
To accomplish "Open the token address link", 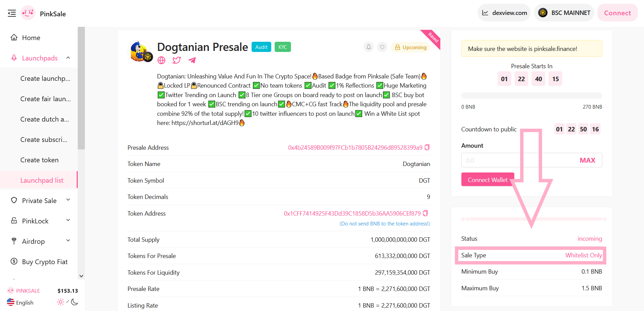I will (x=352, y=213).
